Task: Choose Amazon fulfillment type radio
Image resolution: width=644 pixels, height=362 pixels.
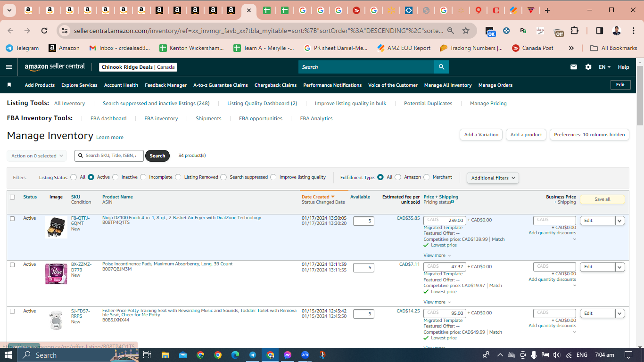Action: click(398, 177)
